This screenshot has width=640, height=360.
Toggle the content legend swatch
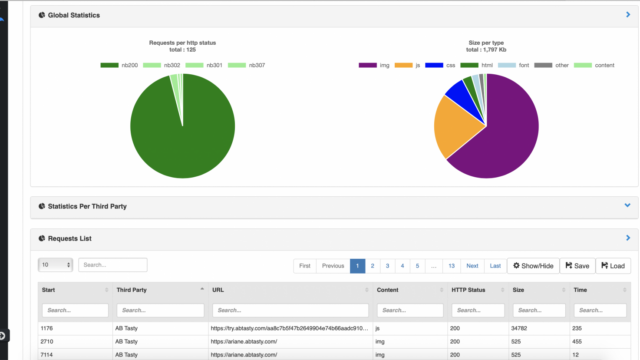pos(583,65)
